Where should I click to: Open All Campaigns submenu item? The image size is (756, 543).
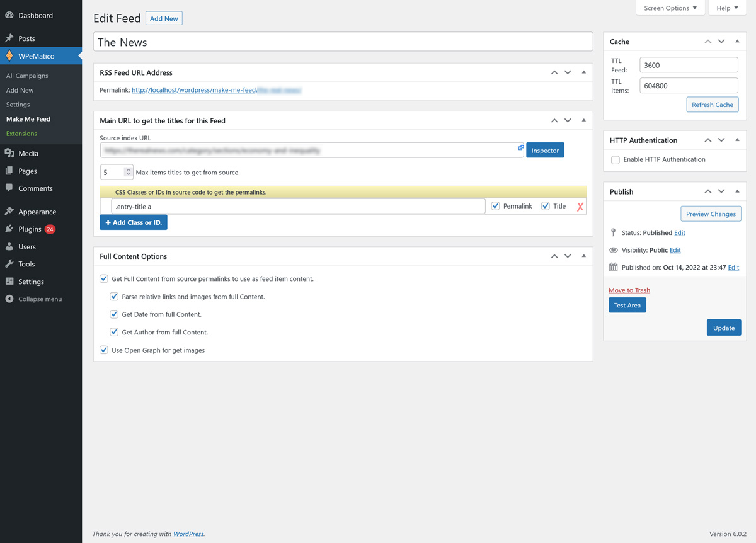point(27,76)
